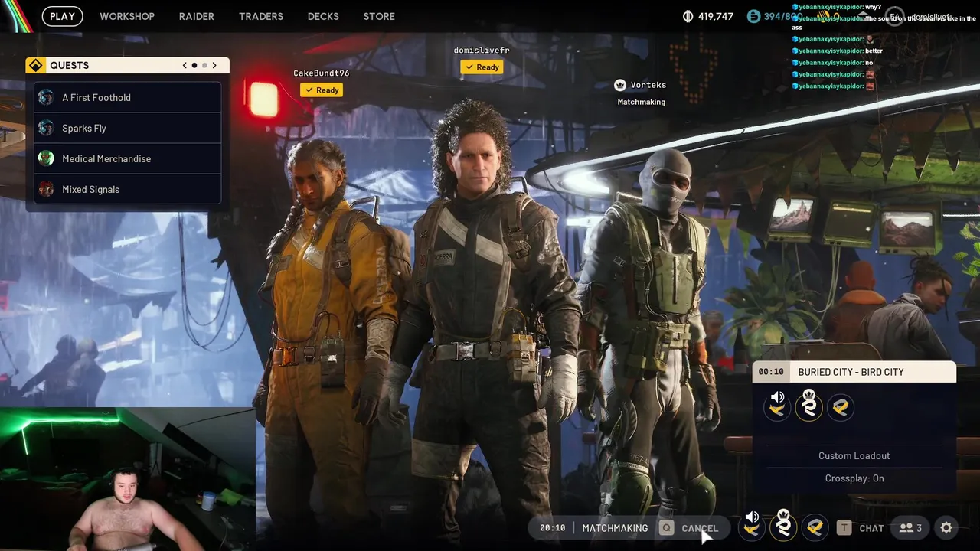Click the Ready badge under domislivefr
Screen dimensions: 980x551
coord(482,67)
